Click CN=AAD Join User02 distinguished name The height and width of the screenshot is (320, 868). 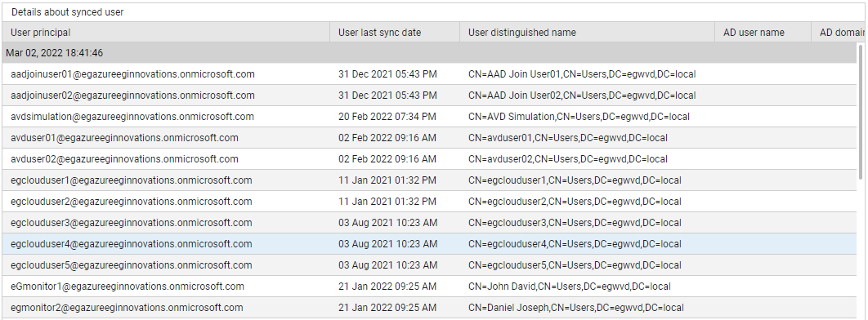(582, 95)
